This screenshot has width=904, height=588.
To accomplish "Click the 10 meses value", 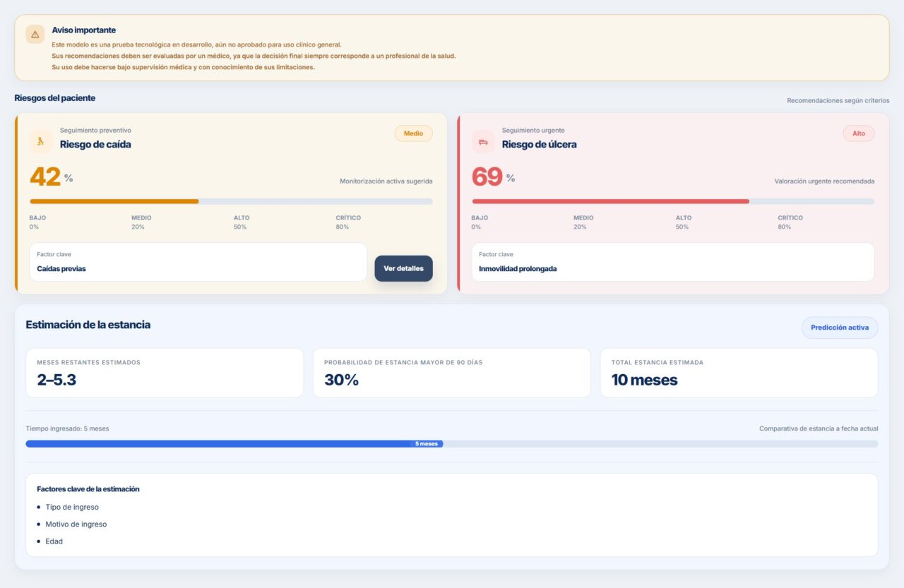I will pyautogui.click(x=645, y=380).
